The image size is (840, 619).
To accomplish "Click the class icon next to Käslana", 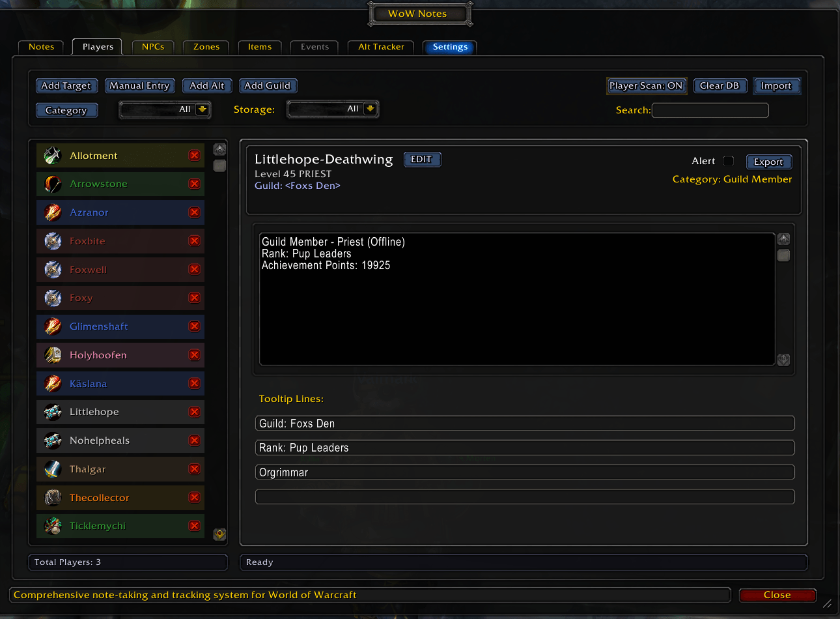I will point(53,384).
